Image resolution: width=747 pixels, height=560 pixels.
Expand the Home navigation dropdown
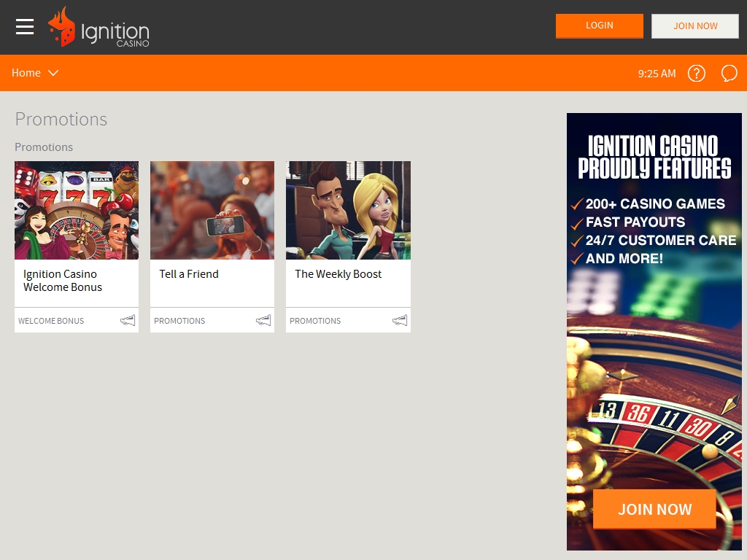click(27, 73)
